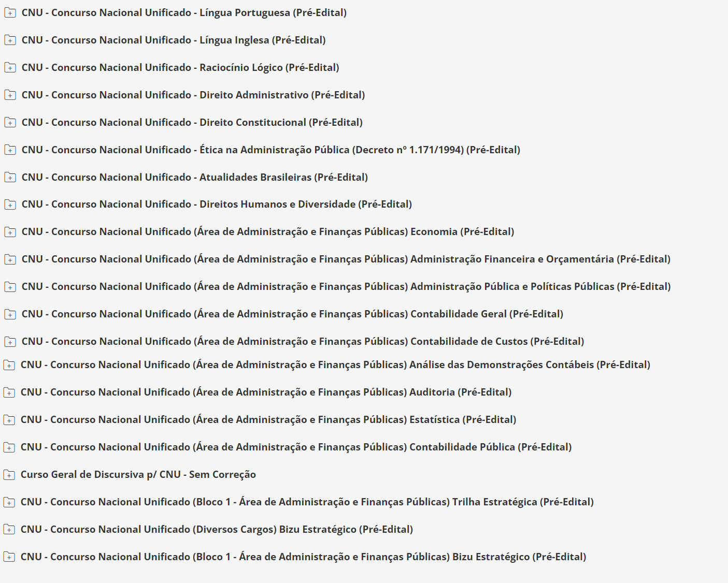This screenshot has width=728, height=583.
Task: Select the Estatística course entry
Action: click(x=268, y=419)
